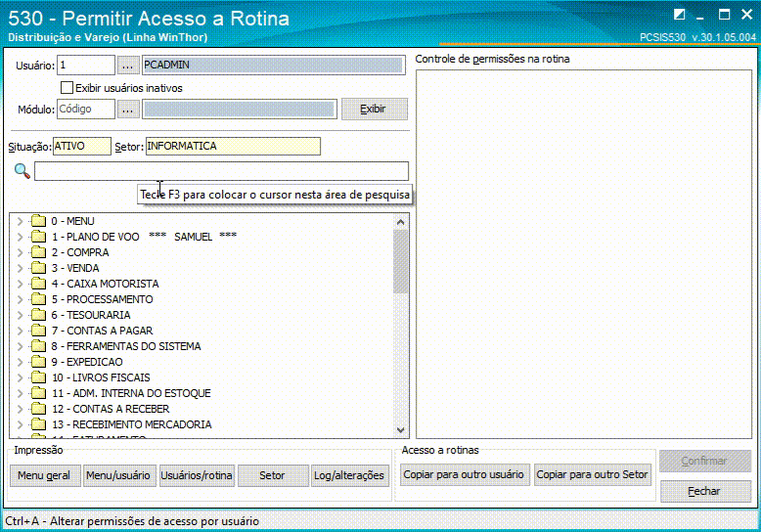The width and height of the screenshot is (761, 532).
Task: Click the tree scrollbar down arrow
Action: click(x=400, y=430)
